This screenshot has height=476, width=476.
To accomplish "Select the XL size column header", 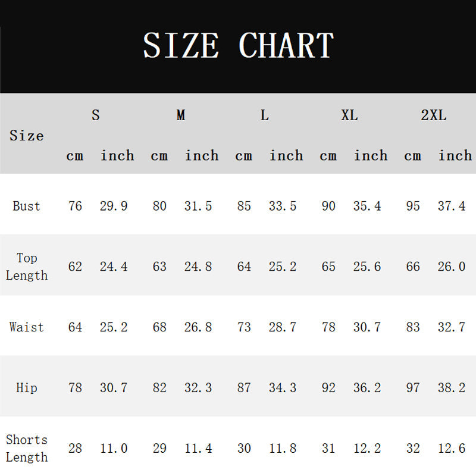I will pyautogui.click(x=349, y=115).
